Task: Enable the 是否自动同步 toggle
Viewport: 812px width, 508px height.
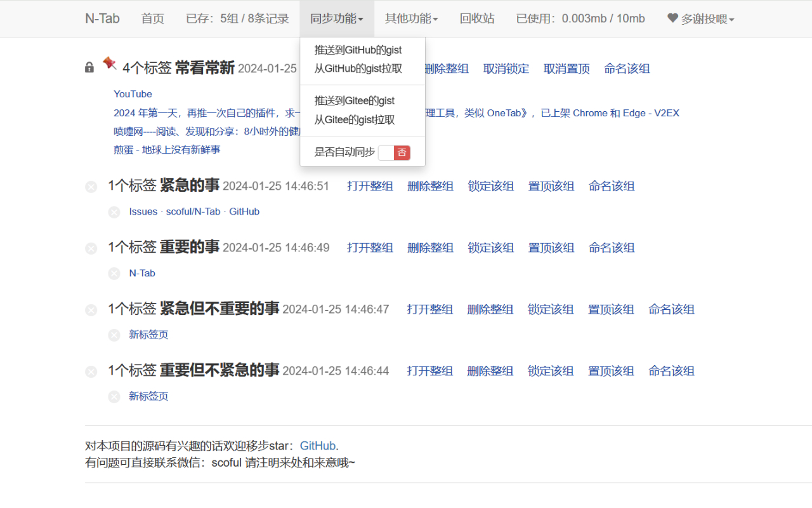Action: click(395, 152)
